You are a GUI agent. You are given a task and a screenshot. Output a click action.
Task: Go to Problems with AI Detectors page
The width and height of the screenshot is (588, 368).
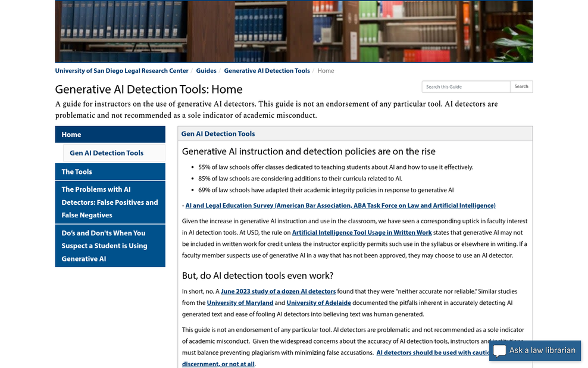click(x=110, y=202)
